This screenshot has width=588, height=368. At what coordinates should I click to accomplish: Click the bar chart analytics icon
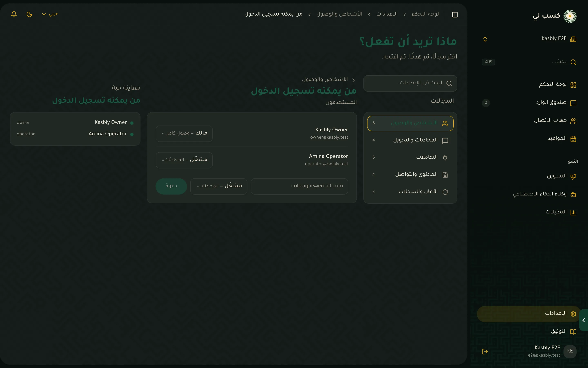[573, 212]
